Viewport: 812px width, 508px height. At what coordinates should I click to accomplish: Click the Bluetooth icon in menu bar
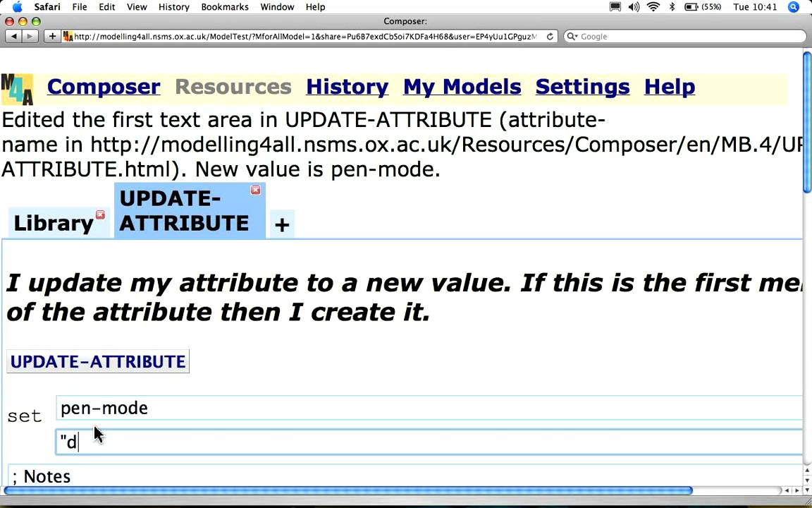672,7
